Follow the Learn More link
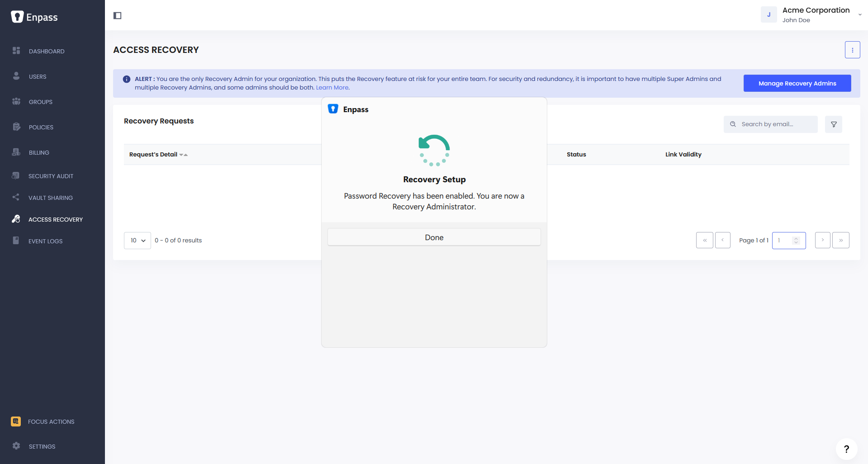The image size is (868, 464). [332, 88]
